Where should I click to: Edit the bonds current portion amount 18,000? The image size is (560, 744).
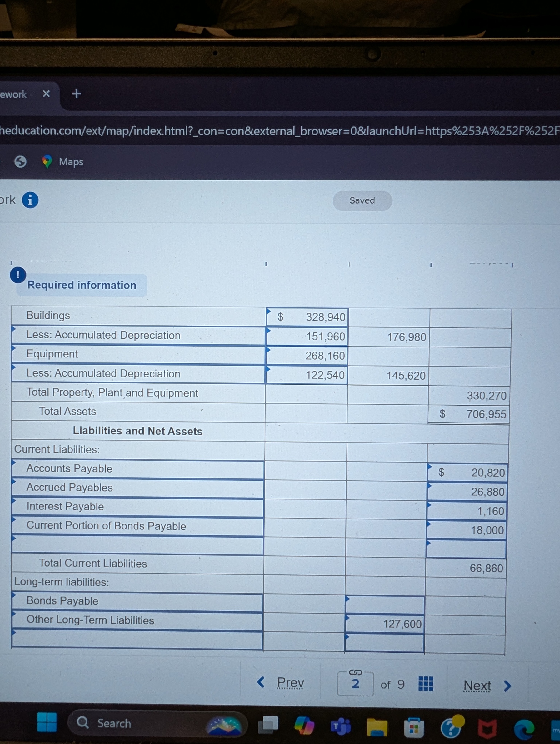(466, 530)
